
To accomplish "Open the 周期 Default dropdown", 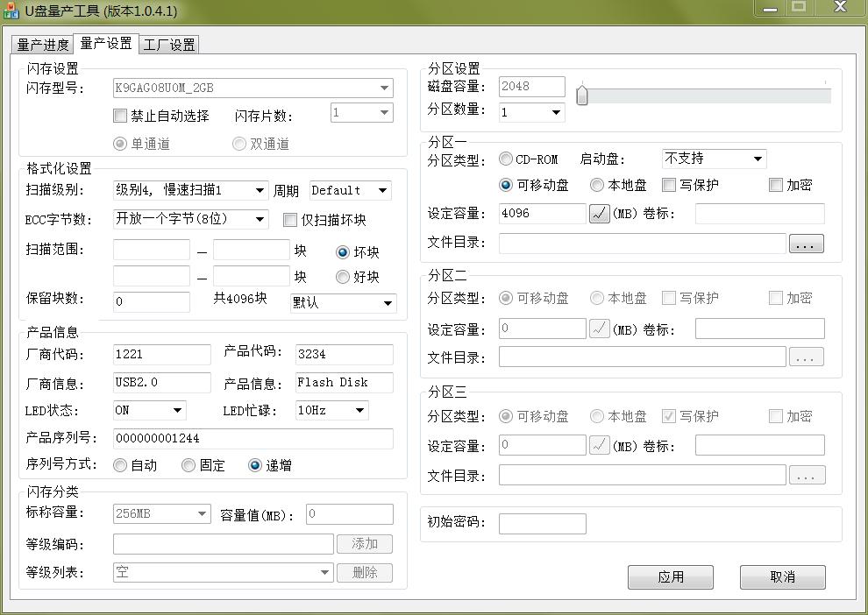I will pos(351,190).
